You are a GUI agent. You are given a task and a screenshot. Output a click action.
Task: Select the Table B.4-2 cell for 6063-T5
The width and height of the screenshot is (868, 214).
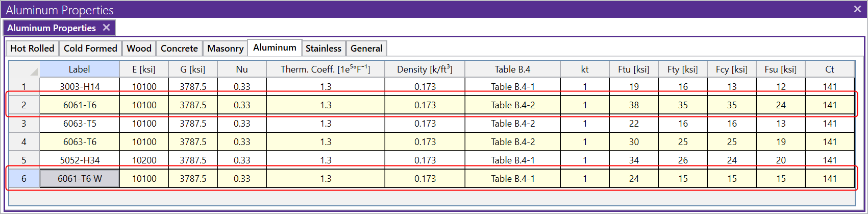(513, 124)
